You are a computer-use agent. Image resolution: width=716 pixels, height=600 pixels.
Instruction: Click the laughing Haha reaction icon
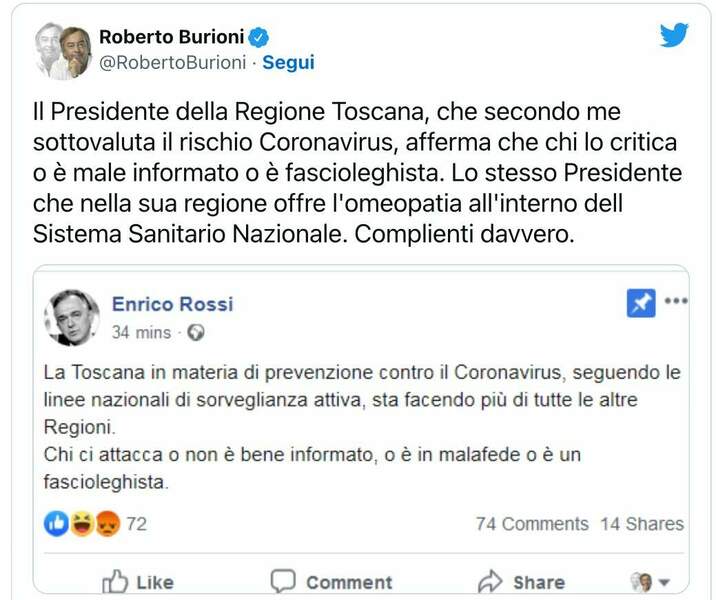coord(82,523)
